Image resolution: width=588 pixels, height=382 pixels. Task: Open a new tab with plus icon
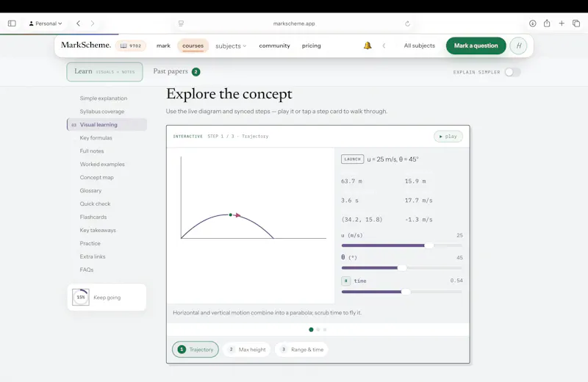[562, 24]
